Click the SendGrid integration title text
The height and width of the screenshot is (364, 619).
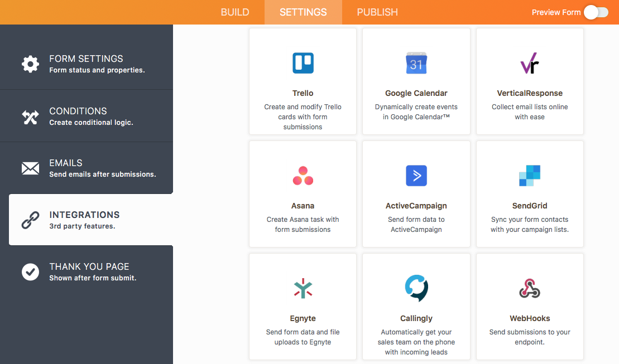click(529, 206)
